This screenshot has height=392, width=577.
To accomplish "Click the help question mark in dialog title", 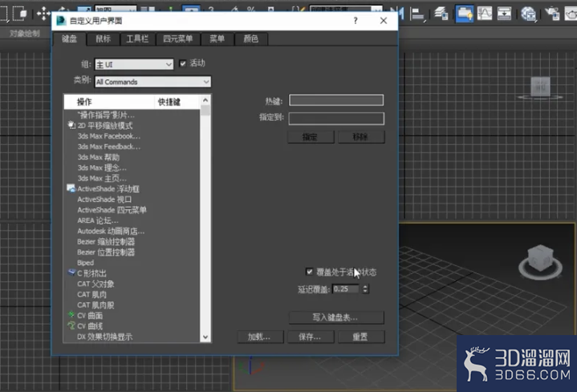I will 356,21.
